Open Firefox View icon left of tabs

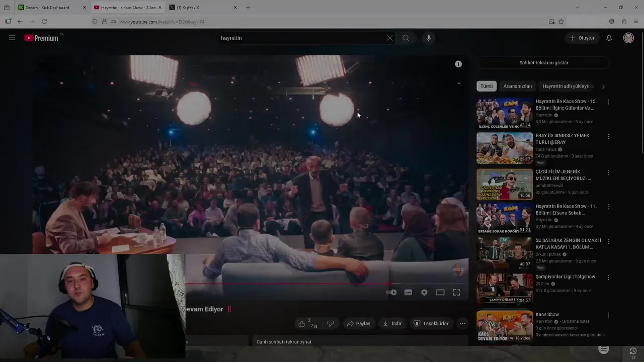pyautogui.click(x=7, y=8)
